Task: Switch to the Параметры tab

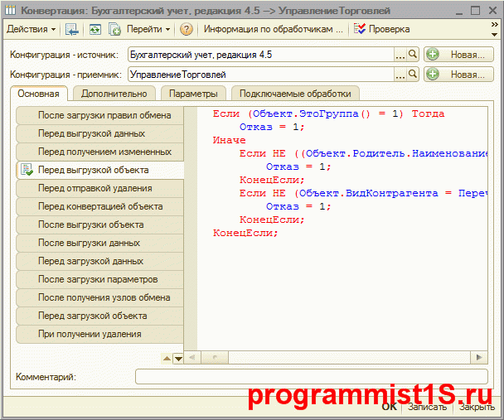Action: pyautogui.click(x=193, y=94)
